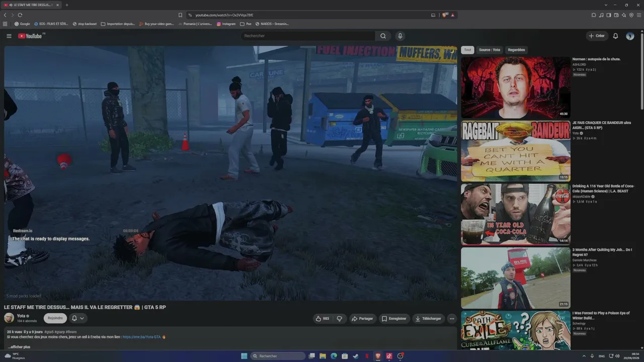Viewport: 644px width, 362px height.
Task: Open Yota channel avatar
Action: pos(9,318)
